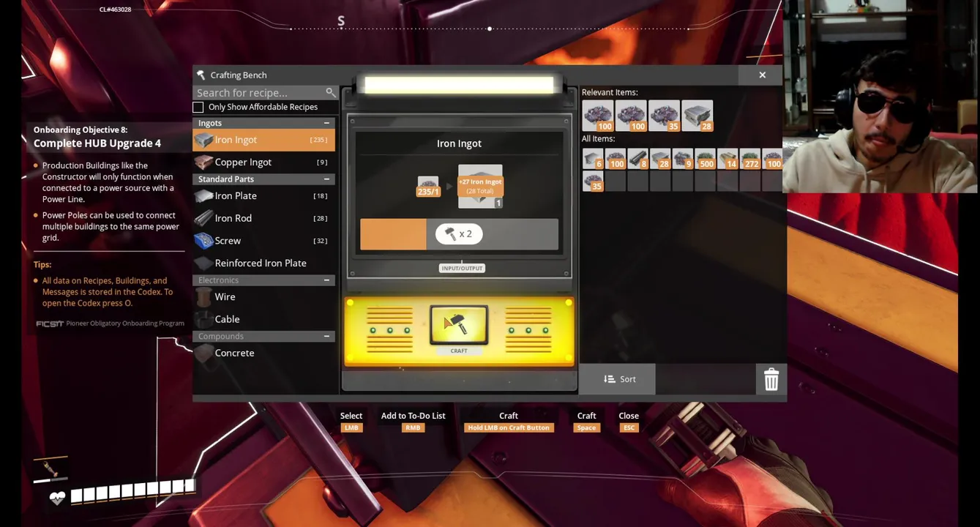This screenshot has width=980, height=527.
Task: Select the 8 iron rods in All Items
Action: point(637,159)
